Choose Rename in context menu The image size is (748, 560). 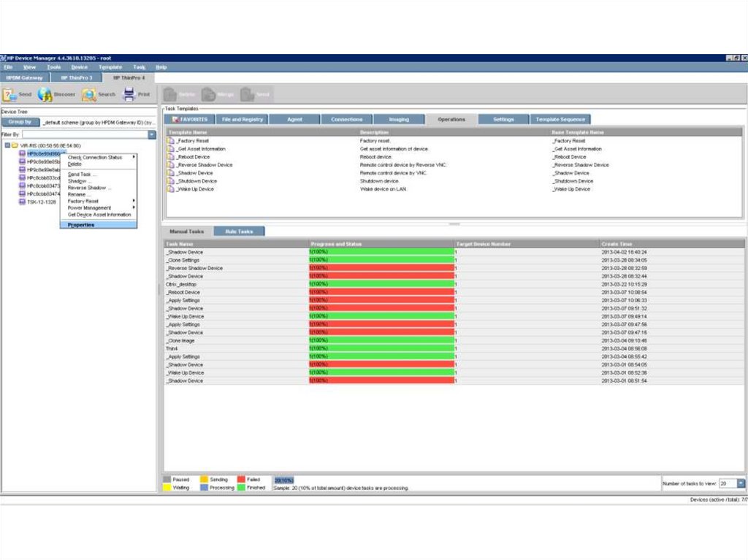(99, 195)
